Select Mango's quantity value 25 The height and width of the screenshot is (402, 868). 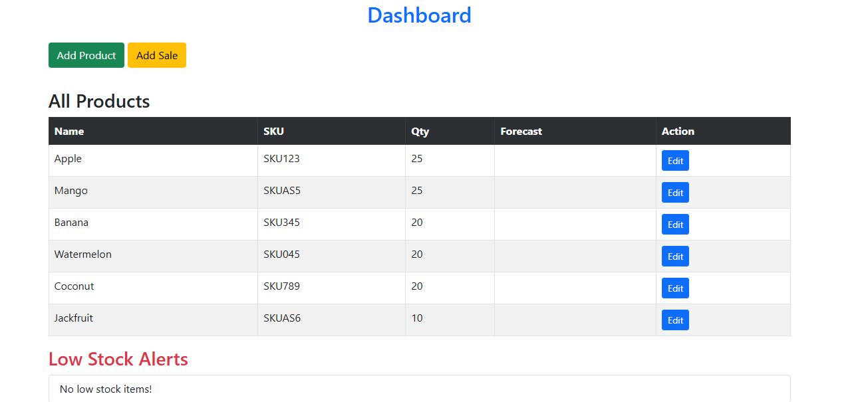417,191
